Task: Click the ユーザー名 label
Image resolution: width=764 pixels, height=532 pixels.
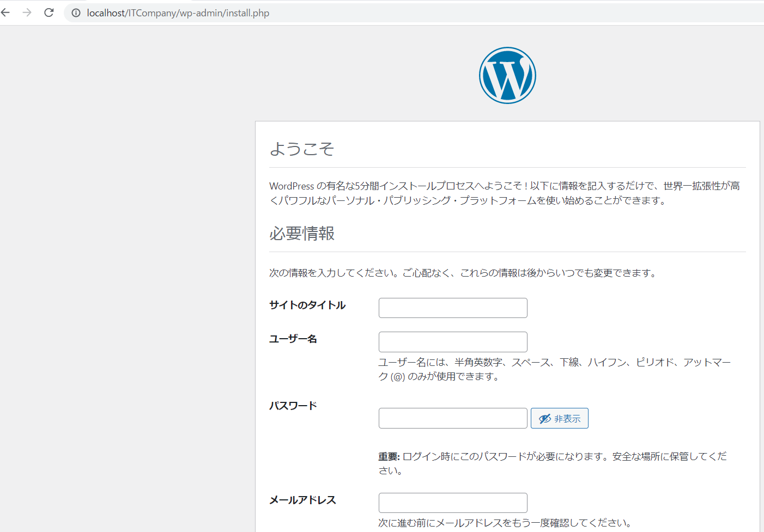Action: [293, 339]
